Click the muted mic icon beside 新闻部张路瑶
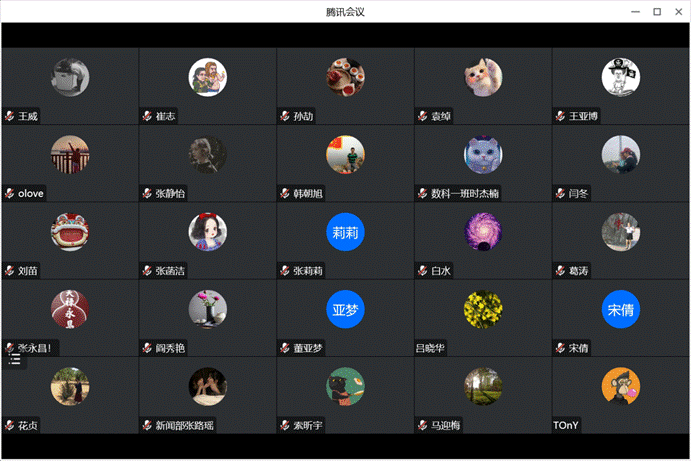The image size is (691, 461). (x=147, y=425)
